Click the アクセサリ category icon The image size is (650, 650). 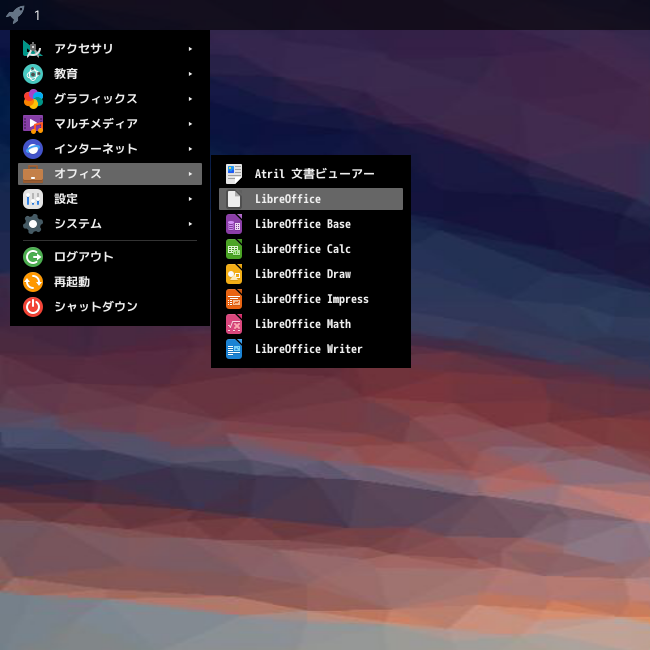point(33,49)
